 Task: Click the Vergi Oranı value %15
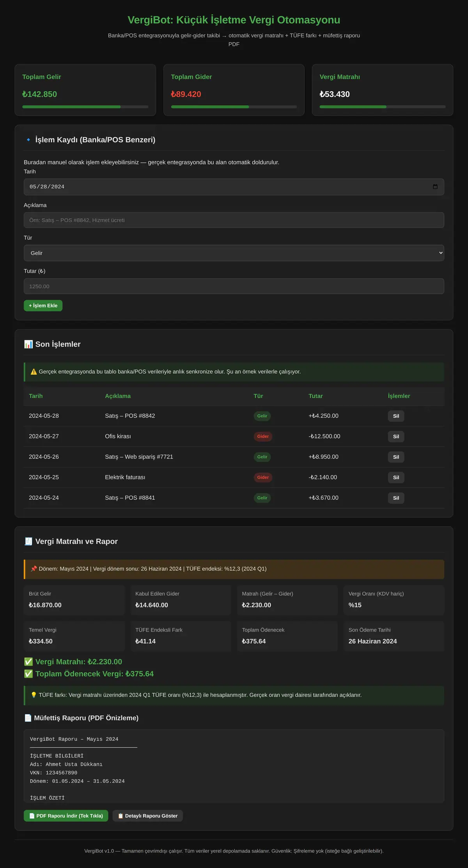pos(355,605)
